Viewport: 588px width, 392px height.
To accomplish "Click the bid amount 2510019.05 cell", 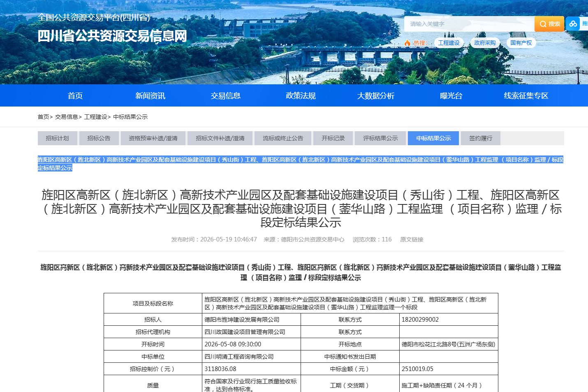I will (449, 369).
